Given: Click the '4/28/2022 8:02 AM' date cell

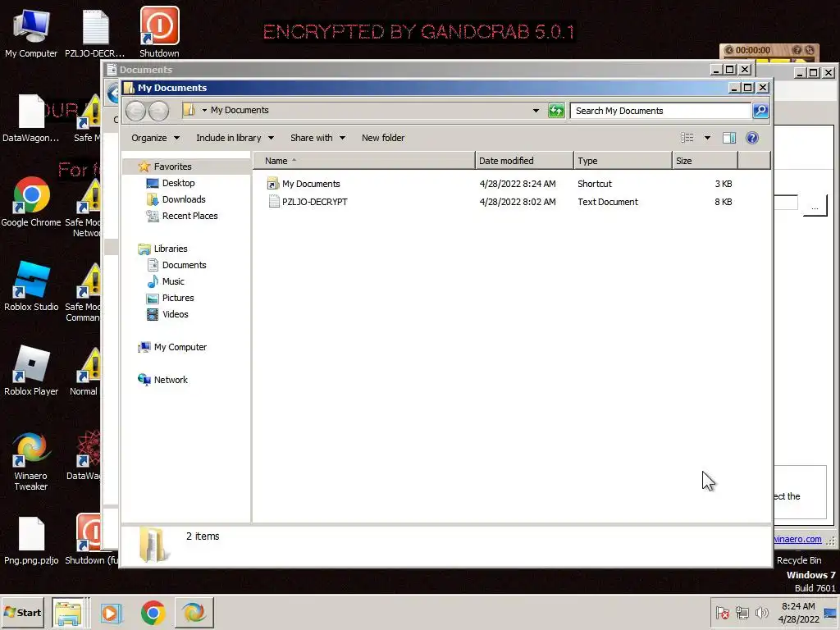Looking at the screenshot, I should point(518,202).
